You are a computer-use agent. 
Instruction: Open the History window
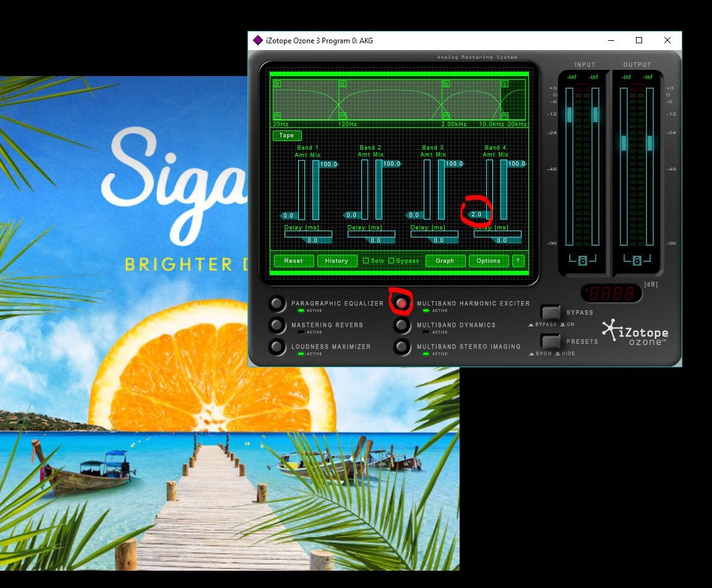[x=337, y=261]
